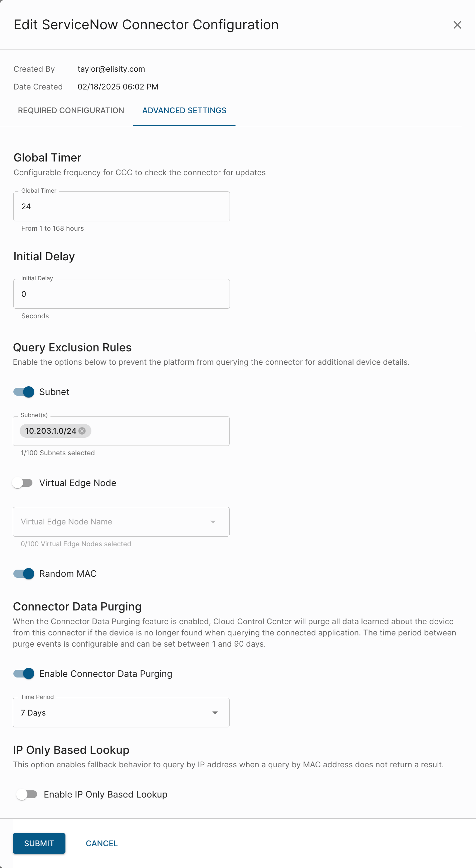Toggle Enable Connector Data Purging off
Image resolution: width=476 pixels, height=868 pixels.
[x=24, y=673]
